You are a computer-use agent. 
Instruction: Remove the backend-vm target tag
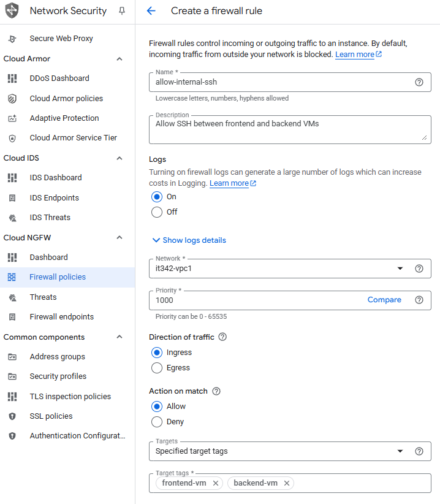tap(286, 483)
